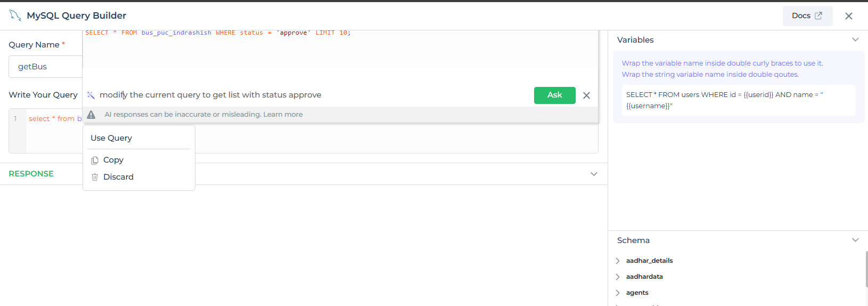868x306 pixels.
Task: Click the Schema panel scrollbar
Action: (x=866, y=269)
